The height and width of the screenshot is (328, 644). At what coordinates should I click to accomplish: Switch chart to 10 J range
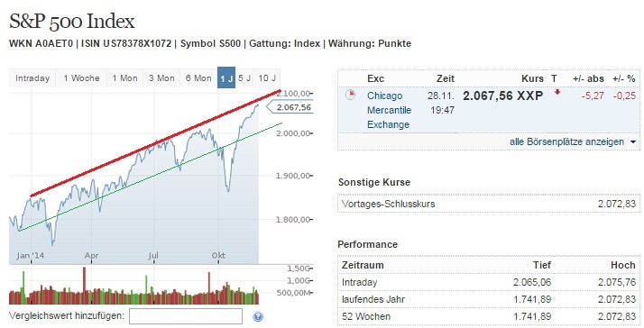[267, 78]
